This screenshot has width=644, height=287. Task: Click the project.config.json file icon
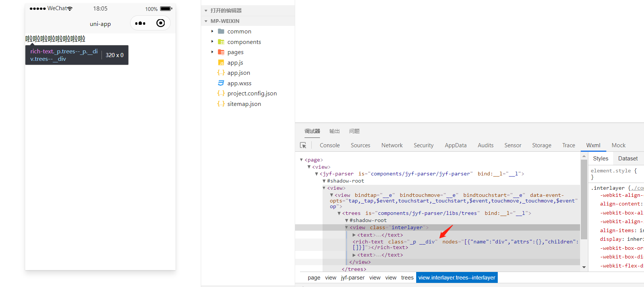tap(221, 93)
